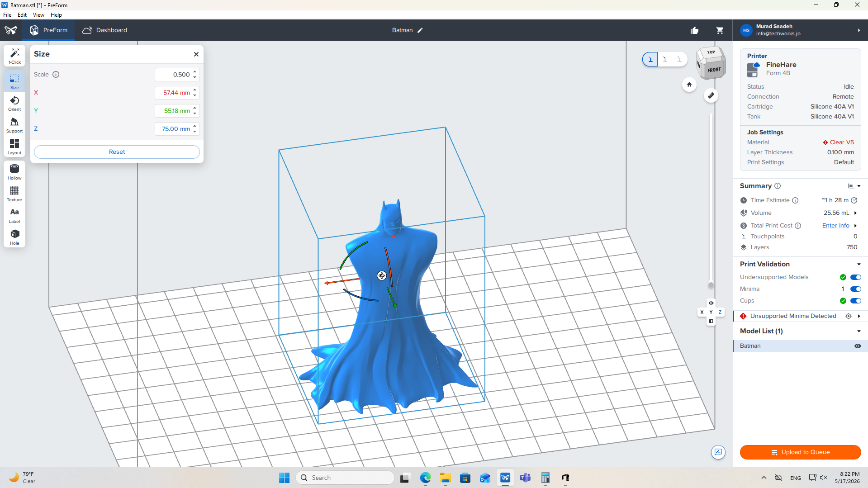Toggle Undersupported Models validation switch
The height and width of the screenshot is (488, 868).
tap(855, 277)
